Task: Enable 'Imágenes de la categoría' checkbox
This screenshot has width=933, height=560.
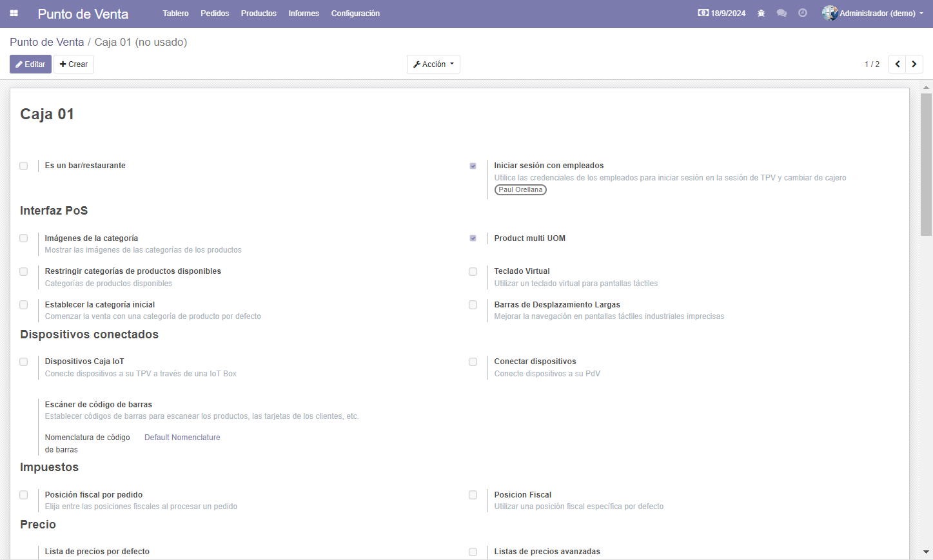Action: pos(24,238)
